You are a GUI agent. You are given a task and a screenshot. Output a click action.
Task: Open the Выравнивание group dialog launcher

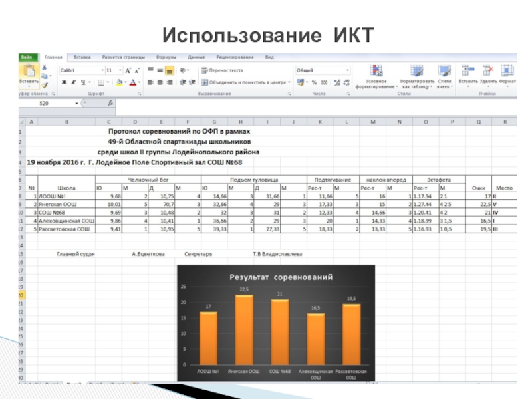289,94
